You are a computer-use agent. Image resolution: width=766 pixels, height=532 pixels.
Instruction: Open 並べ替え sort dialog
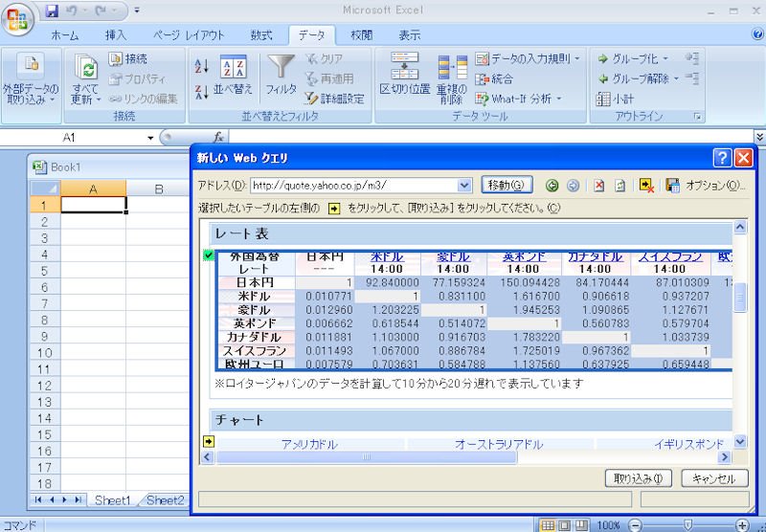233,75
